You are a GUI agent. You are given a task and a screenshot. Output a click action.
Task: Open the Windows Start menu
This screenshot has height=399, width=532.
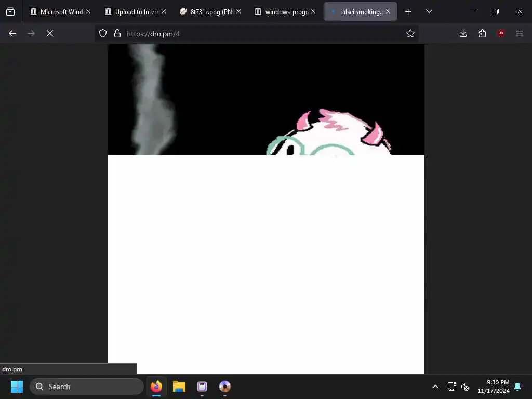pyautogui.click(x=17, y=387)
